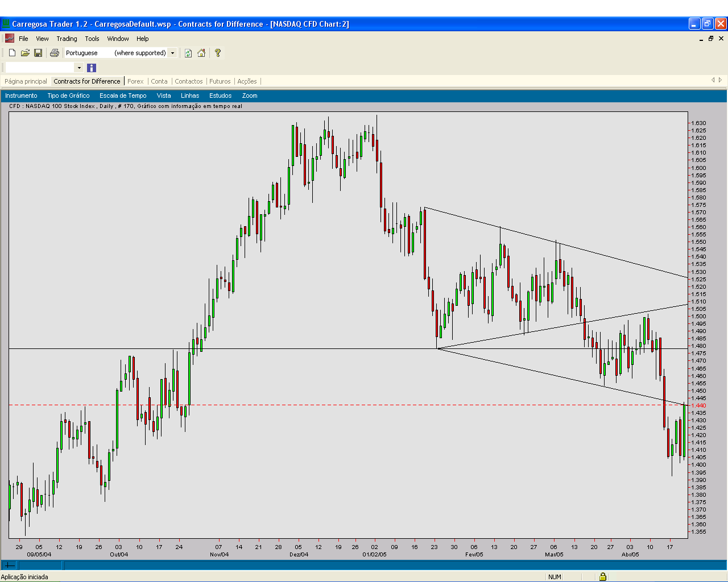Expand the Portuguese language dropdown
This screenshot has height=582, width=728.
173,53
